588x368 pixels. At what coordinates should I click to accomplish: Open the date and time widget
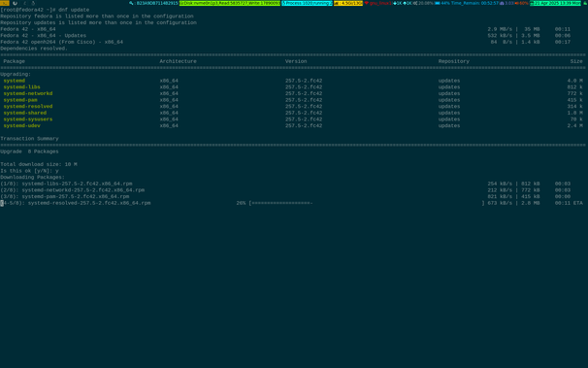[555, 3]
